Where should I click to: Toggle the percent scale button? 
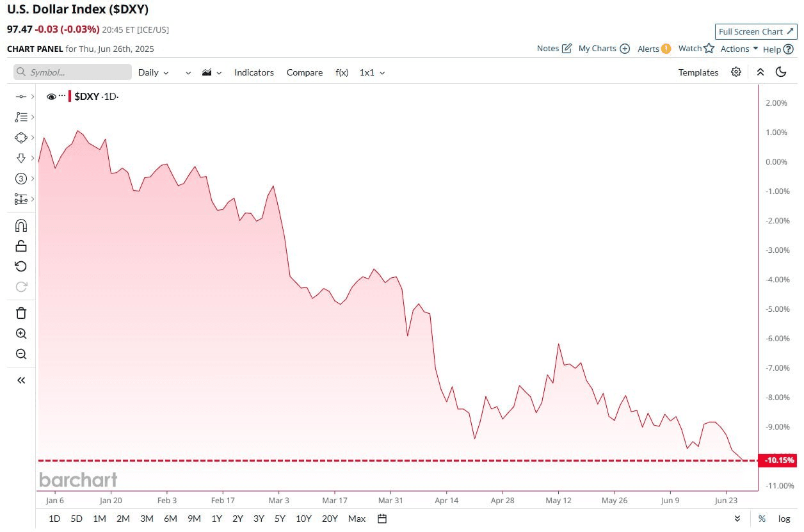762,519
